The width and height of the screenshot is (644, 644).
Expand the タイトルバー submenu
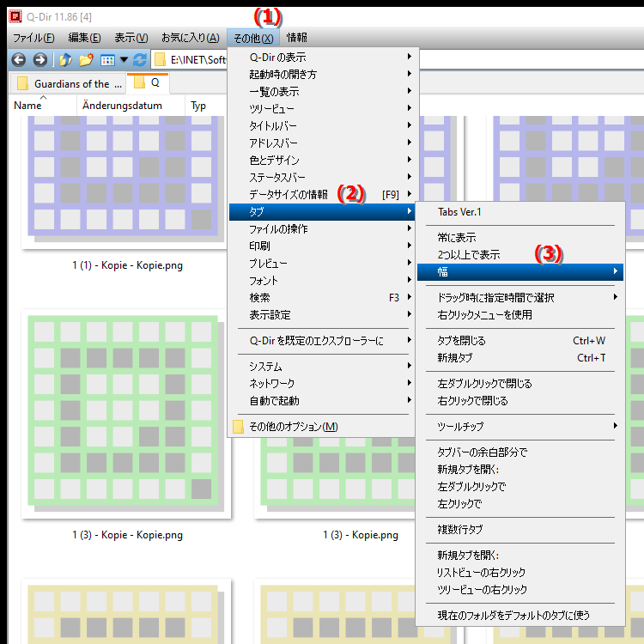(321, 126)
